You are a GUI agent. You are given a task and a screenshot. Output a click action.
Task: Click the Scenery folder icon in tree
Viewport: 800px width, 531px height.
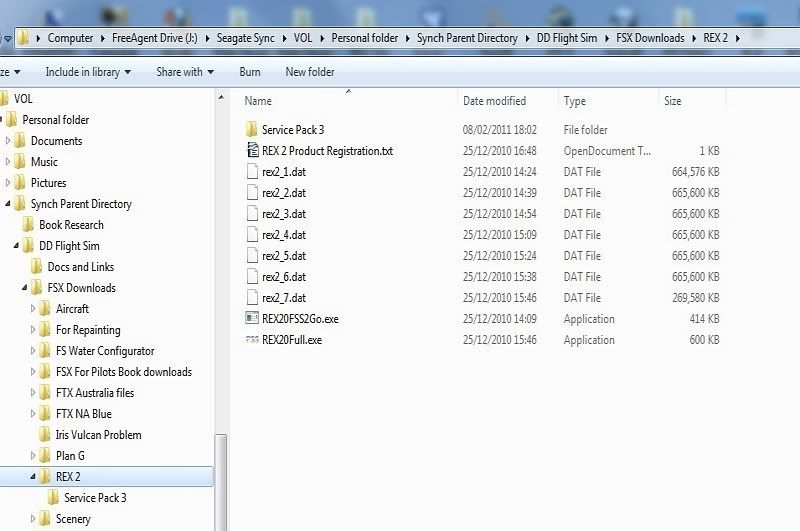[x=45, y=519]
